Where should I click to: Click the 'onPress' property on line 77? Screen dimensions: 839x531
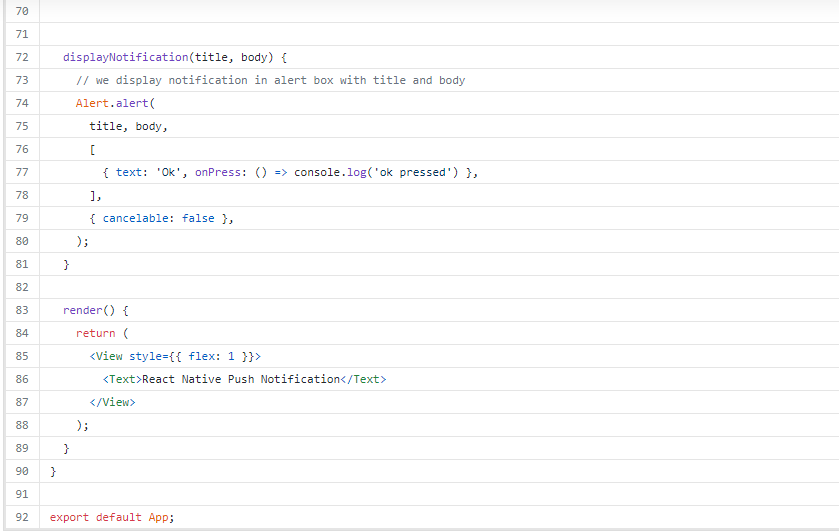[218, 172]
